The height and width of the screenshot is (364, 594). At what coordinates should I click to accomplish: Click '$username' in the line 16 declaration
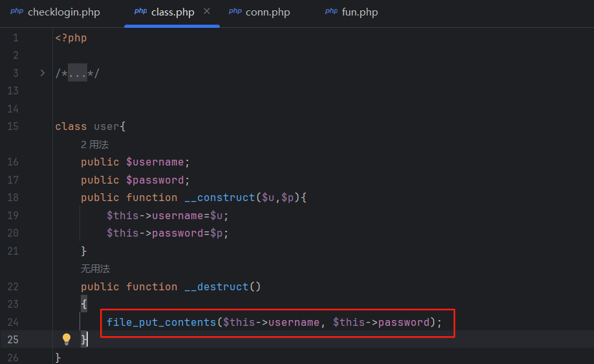[x=154, y=162]
